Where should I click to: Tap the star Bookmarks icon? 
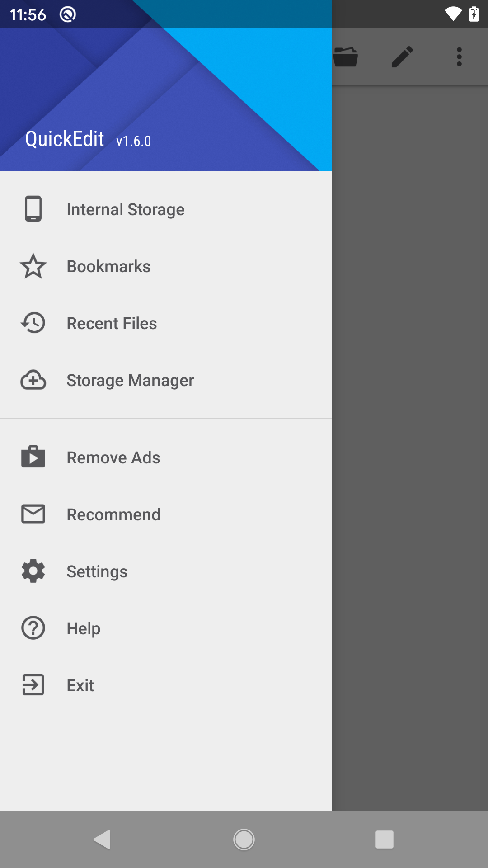click(33, 266)
